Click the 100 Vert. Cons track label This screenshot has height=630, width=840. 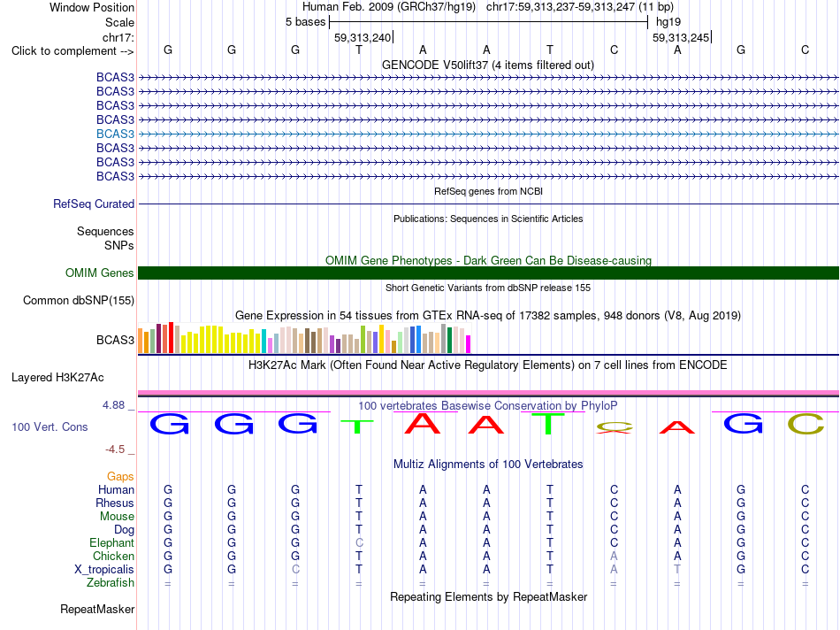(50, 426)
